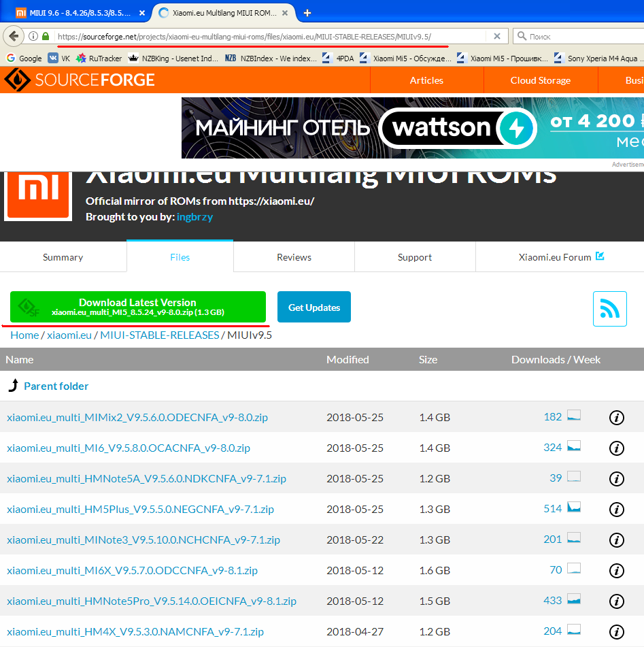Image resolution: width=644 pixels, height=647 pixels.
Task: Show download stats chart for HMNote5A file
Action: point(574,476)
